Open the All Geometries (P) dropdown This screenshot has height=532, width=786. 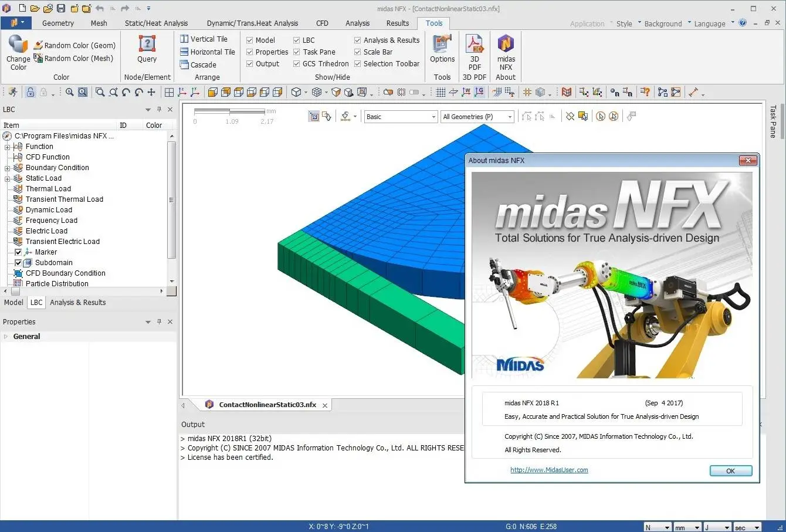(x=477, y=117)
